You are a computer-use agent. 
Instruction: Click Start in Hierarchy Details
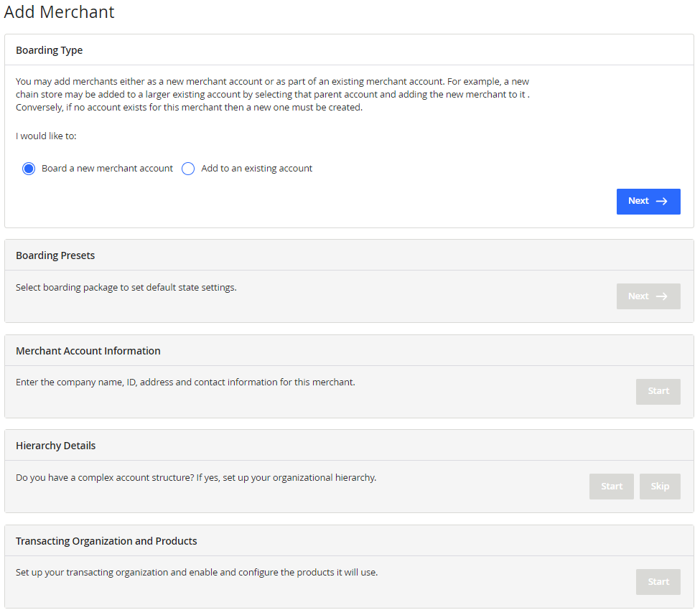[x=611, y=487]
